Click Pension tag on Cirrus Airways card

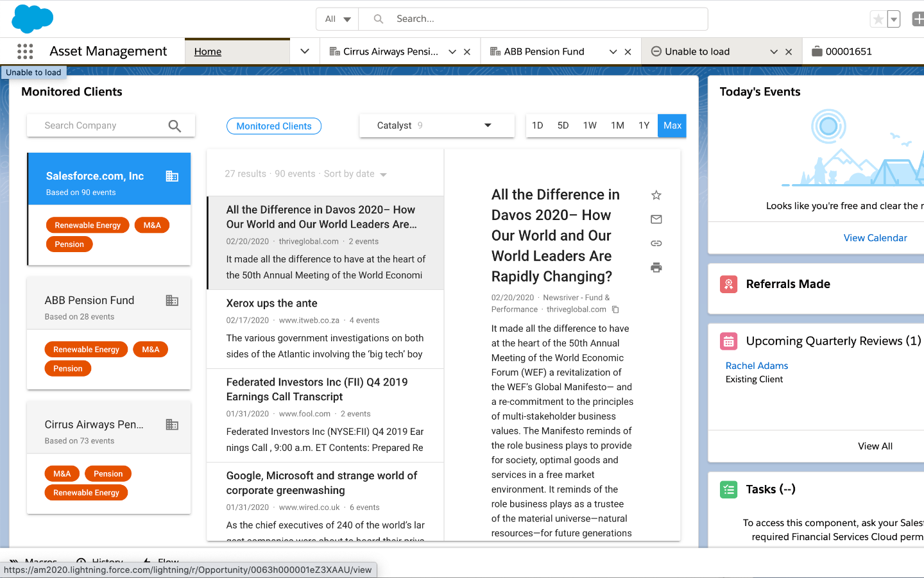click(x=108, y=474)
